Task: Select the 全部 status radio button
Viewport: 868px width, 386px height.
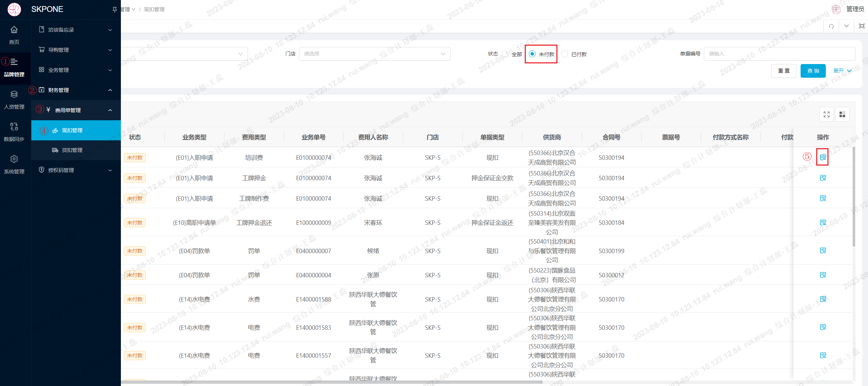Action: pos(505,54)
